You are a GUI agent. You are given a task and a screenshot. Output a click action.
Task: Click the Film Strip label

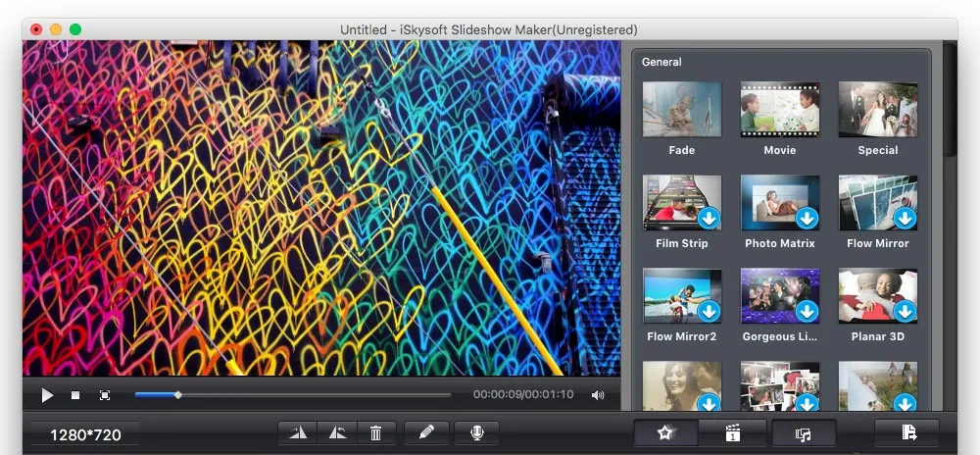[682, 243]
